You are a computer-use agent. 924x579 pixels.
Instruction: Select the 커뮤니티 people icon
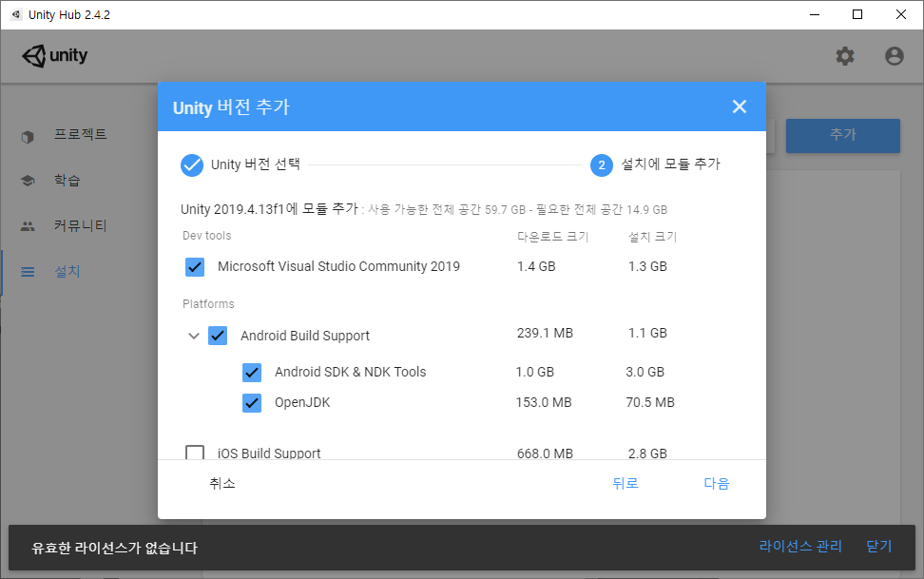coord(28,226)
